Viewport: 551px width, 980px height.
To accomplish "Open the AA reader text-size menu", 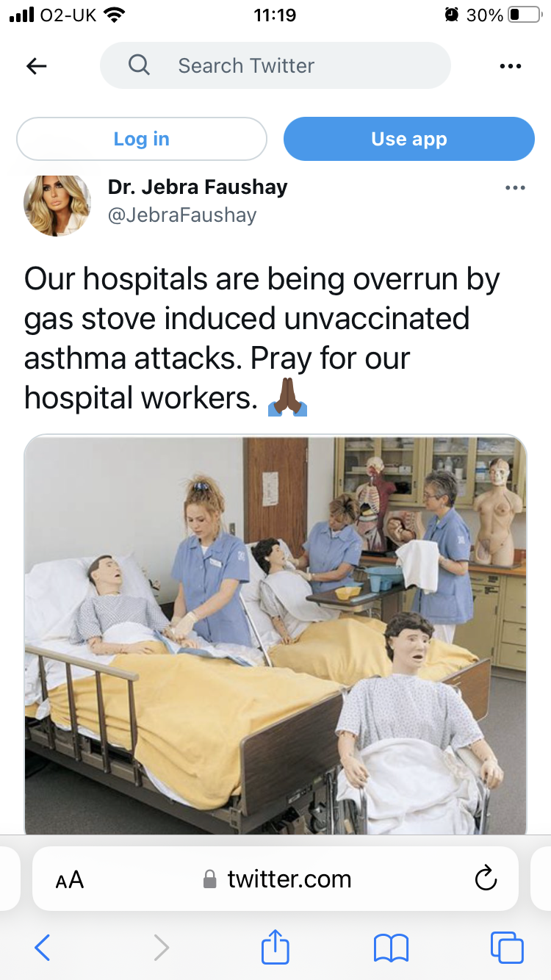I will pyautogui.click(x=70, y=879).
